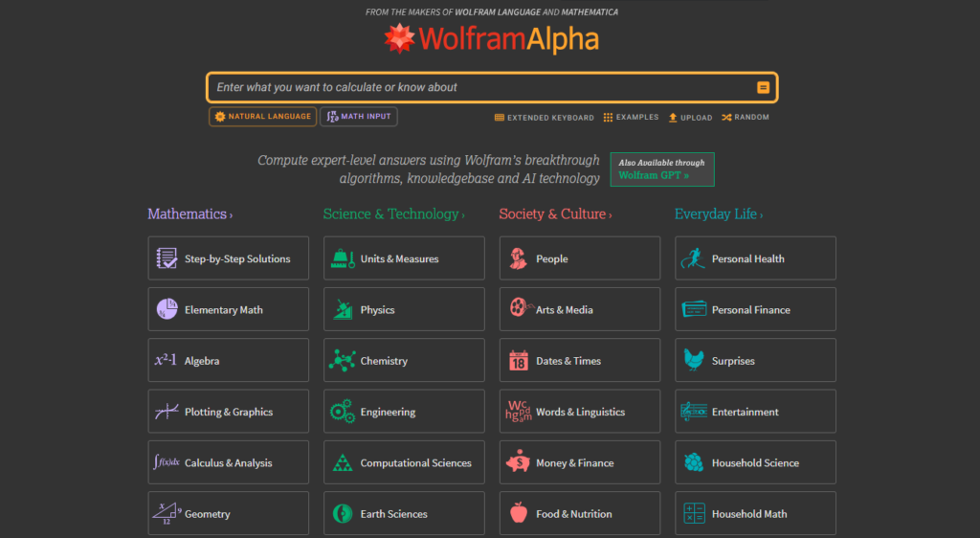Click the Earth Sciences globe icon

click(343, 514)
